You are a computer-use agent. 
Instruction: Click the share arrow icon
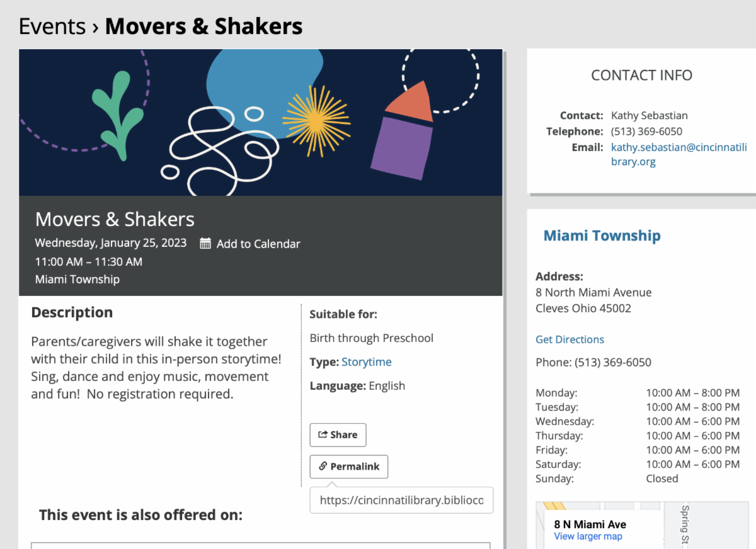click(323, 434)
